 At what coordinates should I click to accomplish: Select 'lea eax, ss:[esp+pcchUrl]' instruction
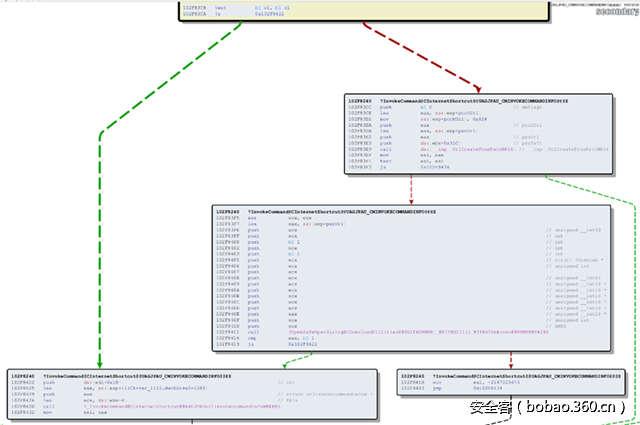pyautogui.click(x=414, y=113)
